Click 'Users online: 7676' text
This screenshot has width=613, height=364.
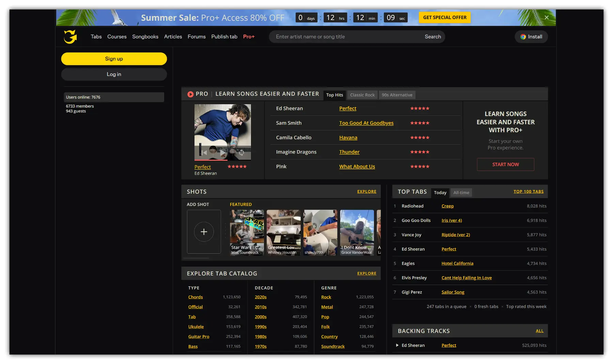pos(83,97)
